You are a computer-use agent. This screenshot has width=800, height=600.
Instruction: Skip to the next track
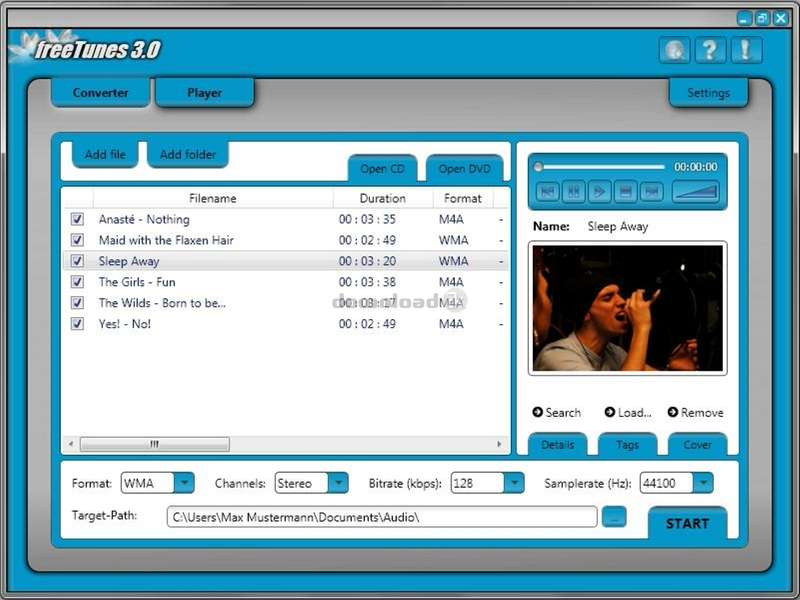651,191
